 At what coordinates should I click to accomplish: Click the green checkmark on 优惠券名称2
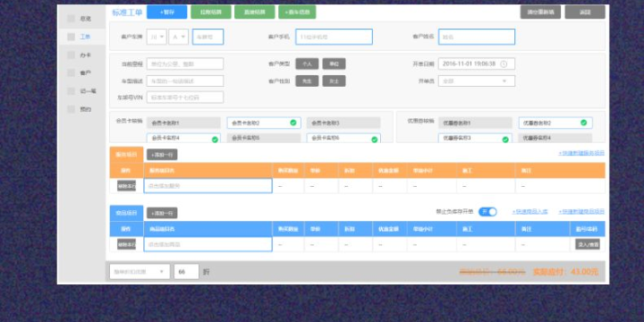[x=583, y=123]
